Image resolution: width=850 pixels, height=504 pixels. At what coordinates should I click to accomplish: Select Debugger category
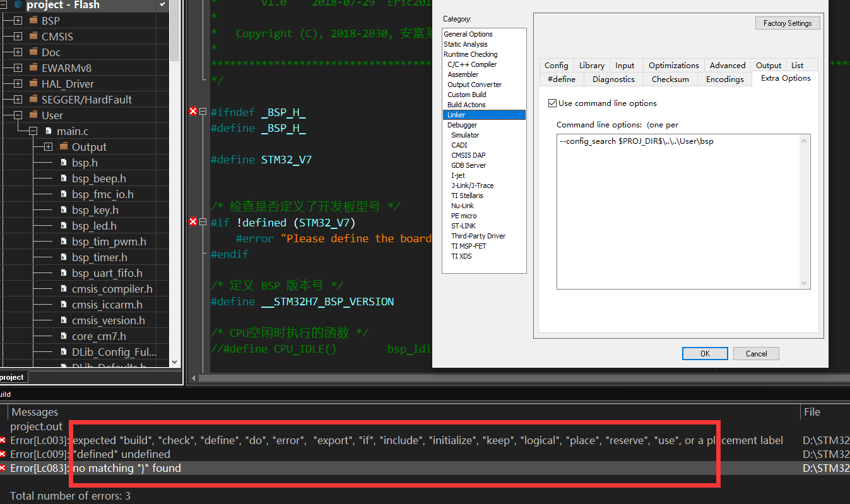[463, 125]
